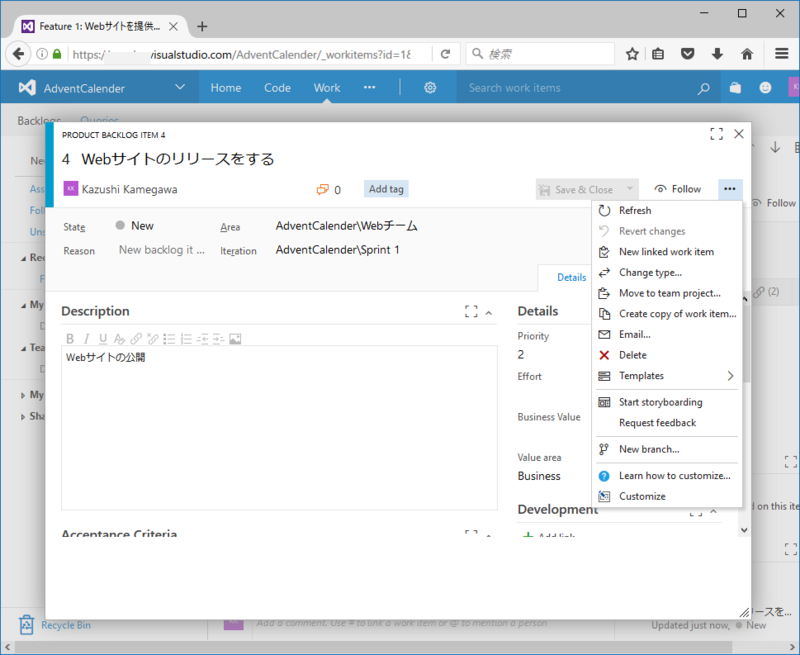The image size is (800, 655).
Task: Click the ellipsis actions button
Action: (x=730, y=189)
